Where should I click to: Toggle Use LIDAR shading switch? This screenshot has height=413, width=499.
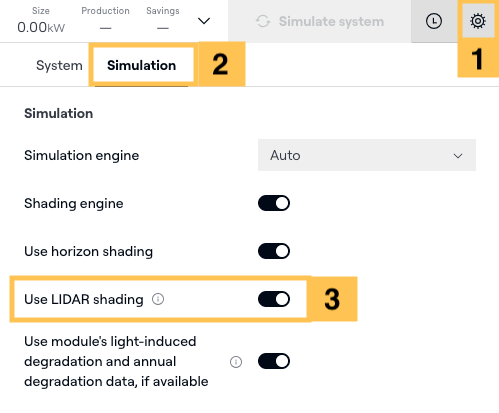[274, 299]
